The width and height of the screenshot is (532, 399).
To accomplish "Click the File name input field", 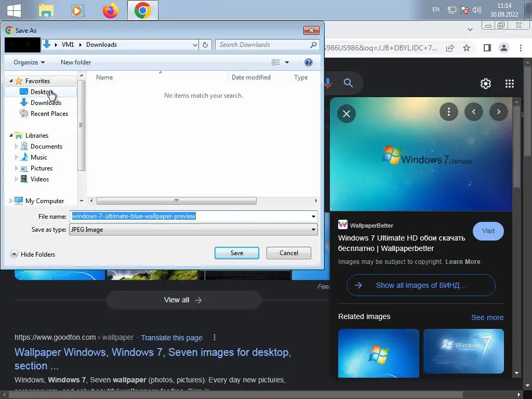I will pos(189,216).
